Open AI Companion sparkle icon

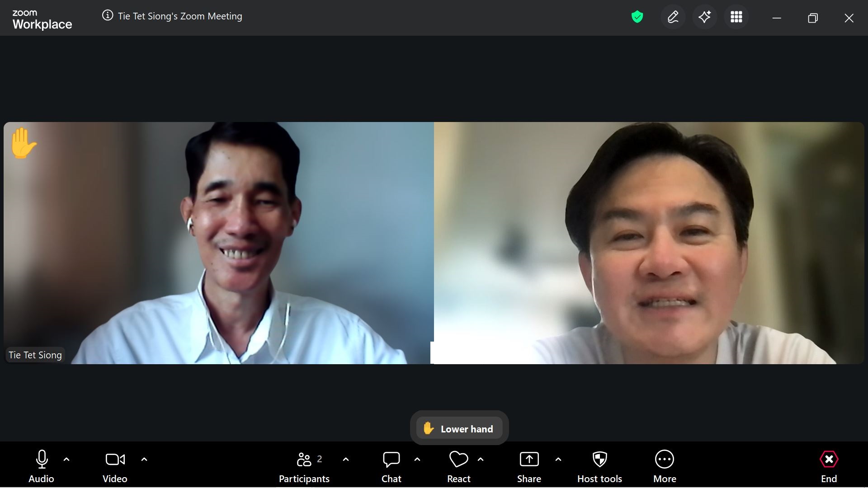point(704,17)
